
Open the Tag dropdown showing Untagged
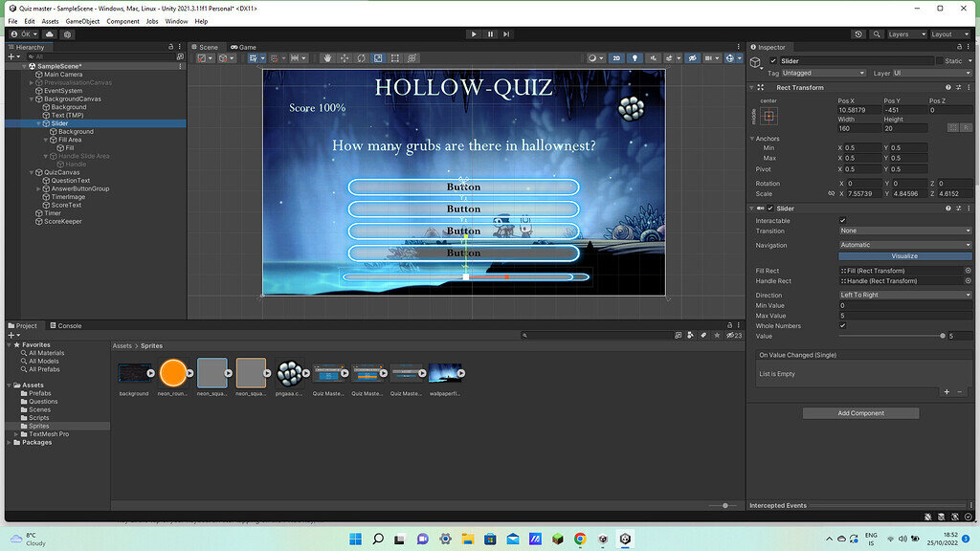pos(823,73)
